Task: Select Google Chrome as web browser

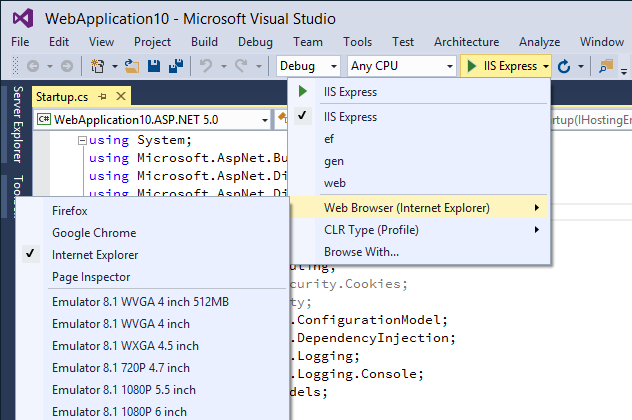Action: point(93,233)
